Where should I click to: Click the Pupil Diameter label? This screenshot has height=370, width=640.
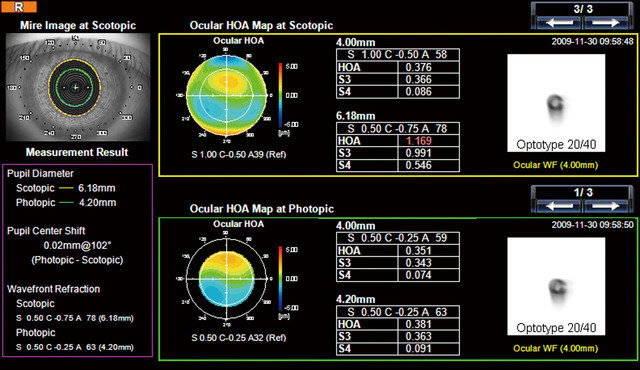click(x=40, y=173)
